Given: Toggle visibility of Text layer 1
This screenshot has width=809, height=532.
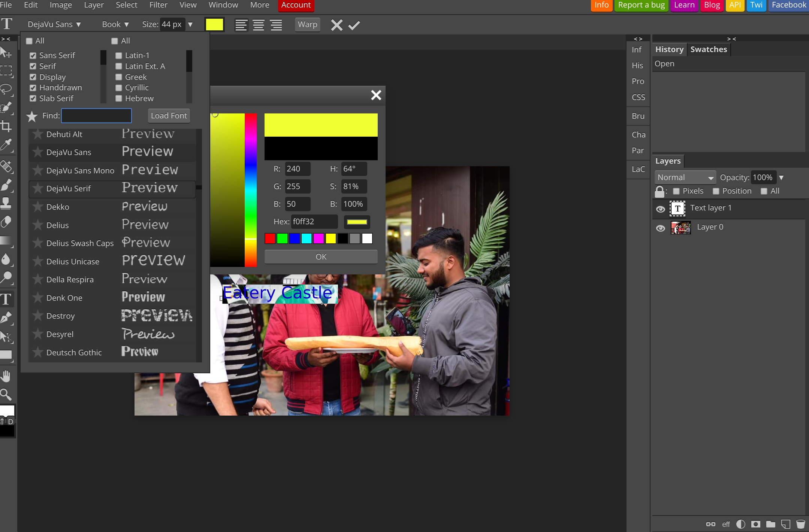Looking at the screenshot, I should [660, 208].
